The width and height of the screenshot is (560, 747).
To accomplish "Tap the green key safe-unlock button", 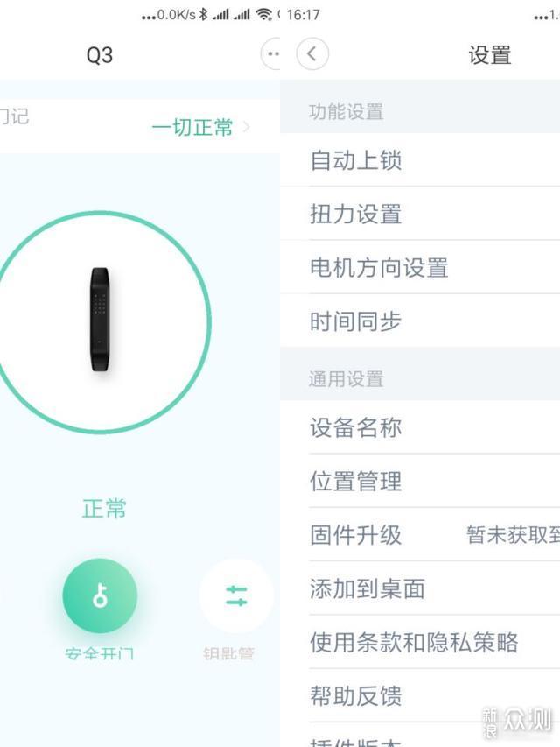I will 100,595.
